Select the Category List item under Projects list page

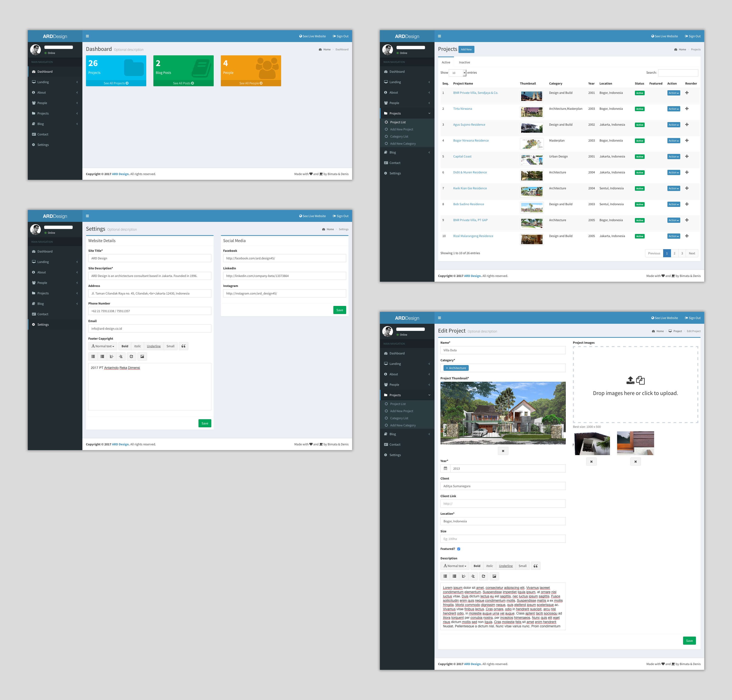click(x=399, y=137)
